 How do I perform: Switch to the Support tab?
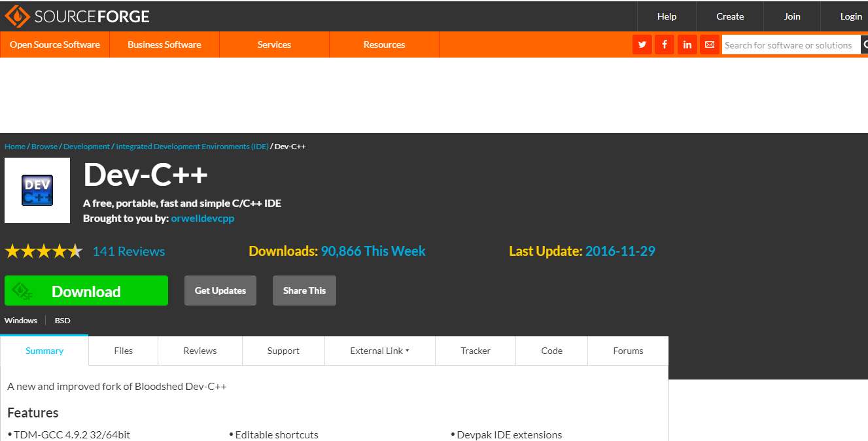pos(283,351)
